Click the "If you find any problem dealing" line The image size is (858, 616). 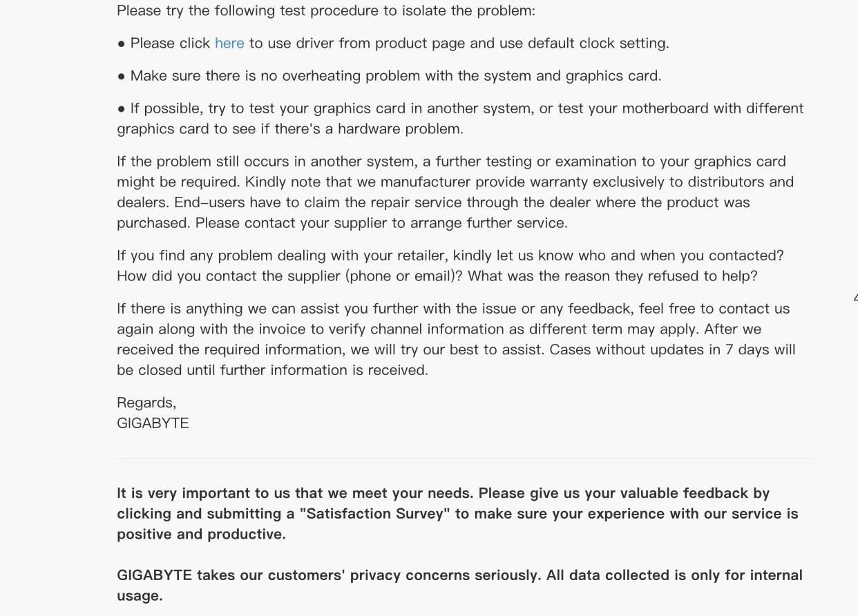450,256
